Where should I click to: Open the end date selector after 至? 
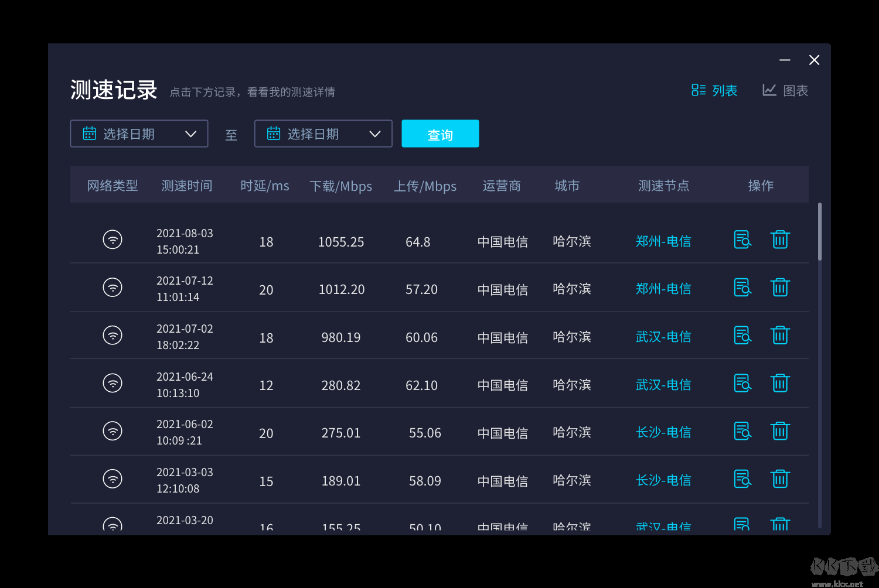[x=323, y=134]
